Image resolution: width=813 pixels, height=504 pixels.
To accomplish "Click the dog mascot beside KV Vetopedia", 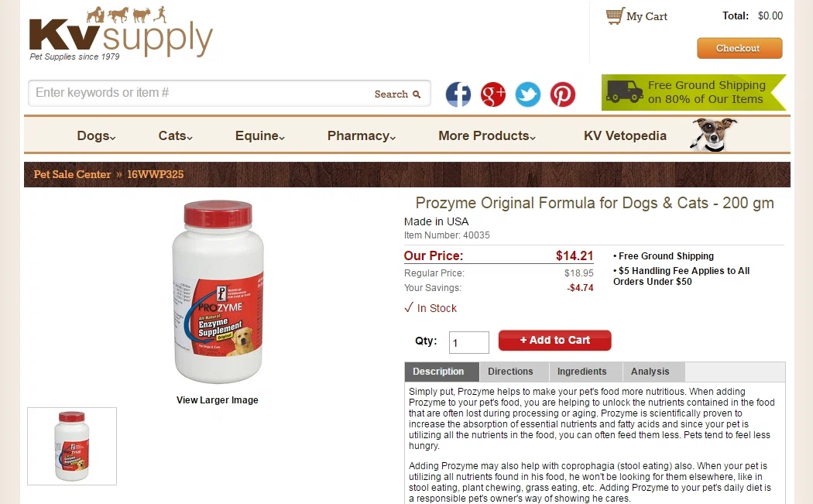I will pyautogui.click(x=712, y=134).
